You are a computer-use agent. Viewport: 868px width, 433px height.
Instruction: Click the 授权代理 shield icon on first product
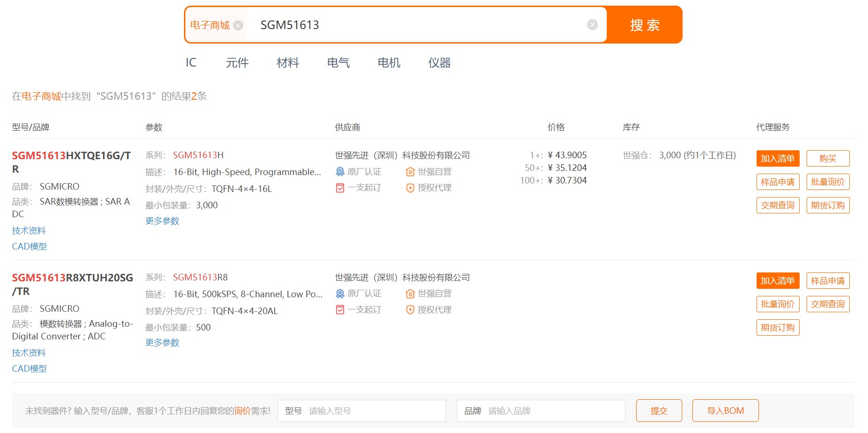(x=410, y=188)
